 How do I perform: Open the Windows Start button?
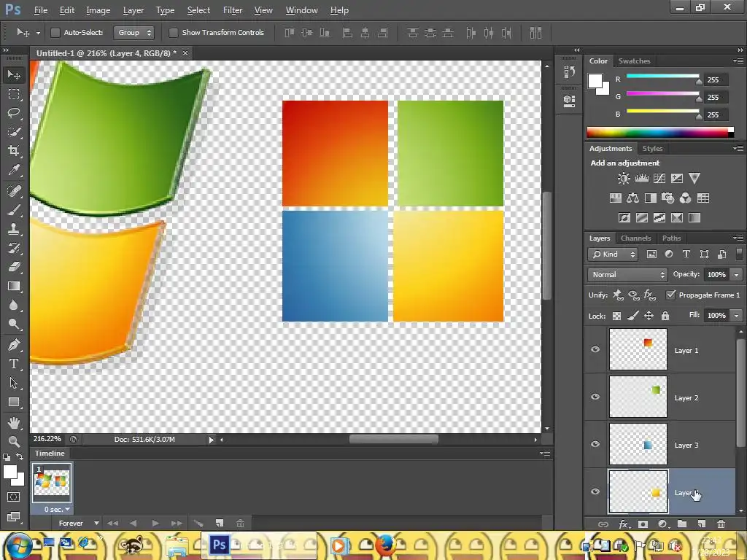tap(19, 545)
